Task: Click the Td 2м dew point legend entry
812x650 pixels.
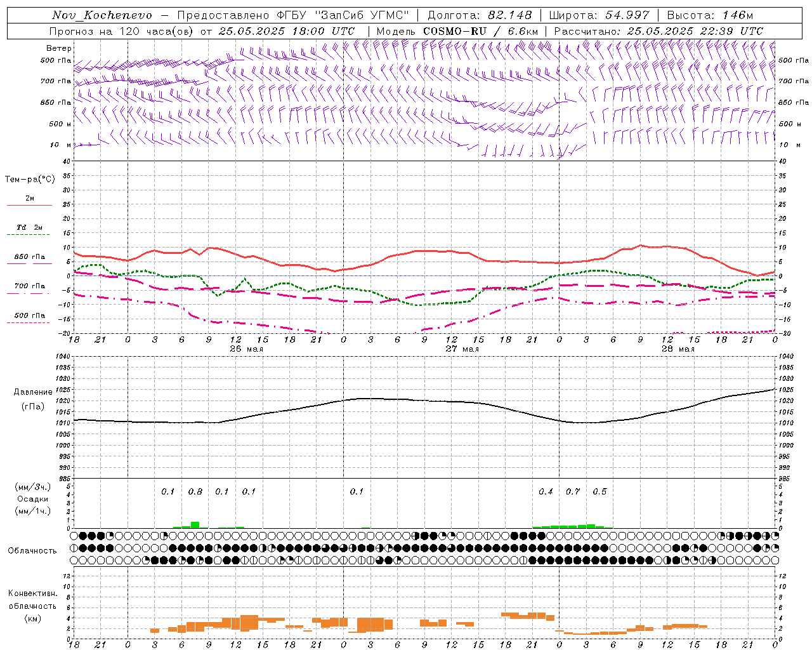Action: [x=29, y=230]
